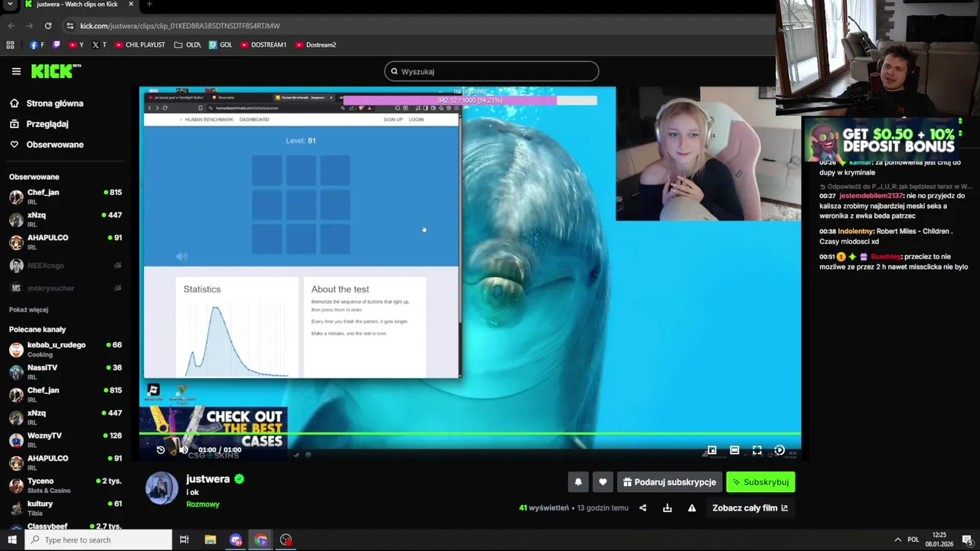The width and height of the screenshot is (980, 551).
Task: Click the Wyszukaj search field
Action: coord(492,71)
